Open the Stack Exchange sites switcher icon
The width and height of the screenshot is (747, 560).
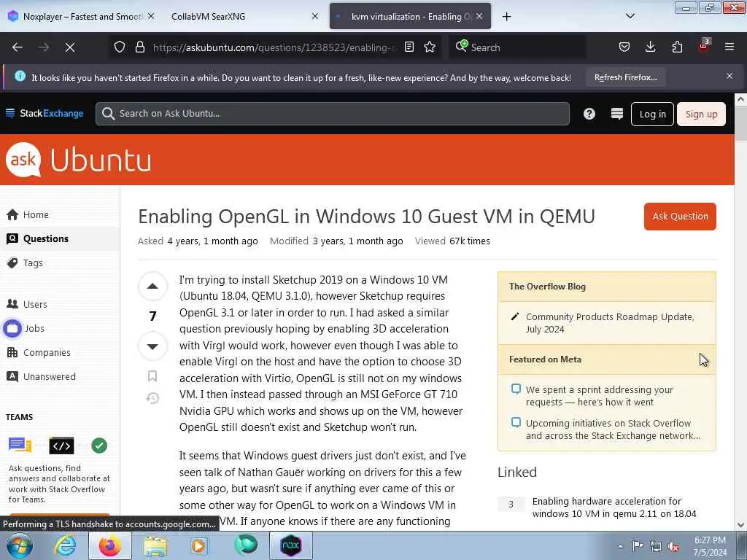click(x=617, y=114)
